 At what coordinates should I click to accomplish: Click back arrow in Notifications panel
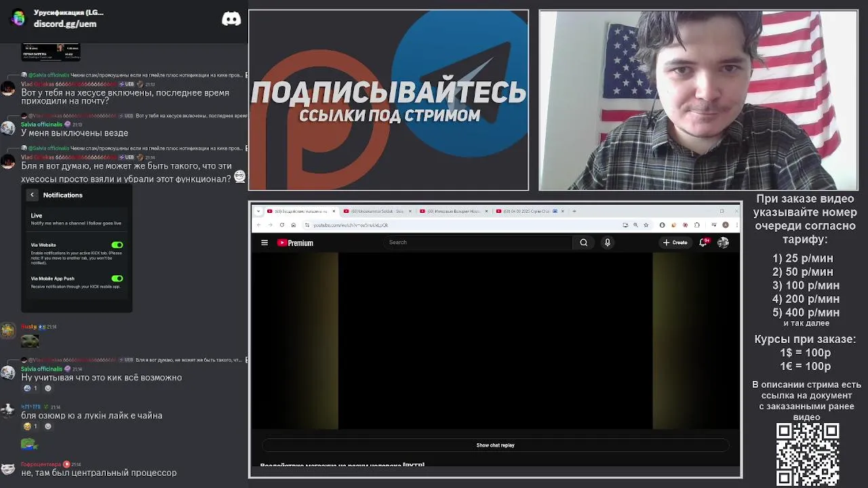pos(32,195)
